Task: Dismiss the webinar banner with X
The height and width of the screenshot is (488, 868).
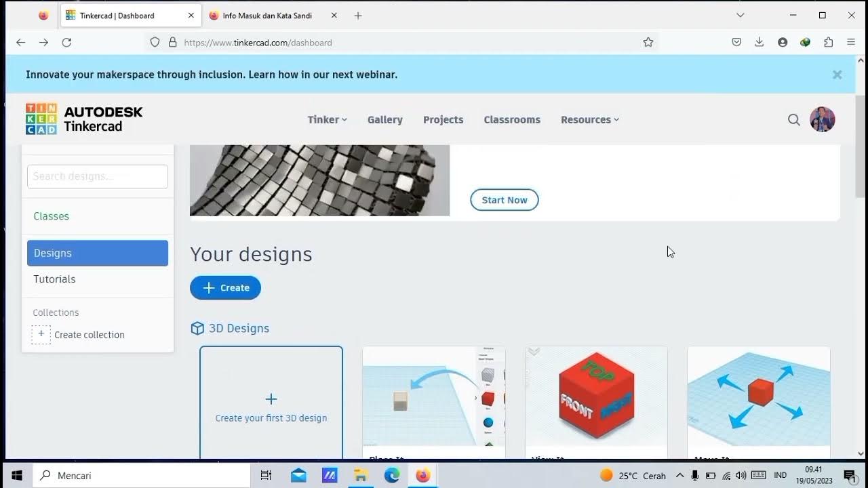Action: tap(837, 75)
